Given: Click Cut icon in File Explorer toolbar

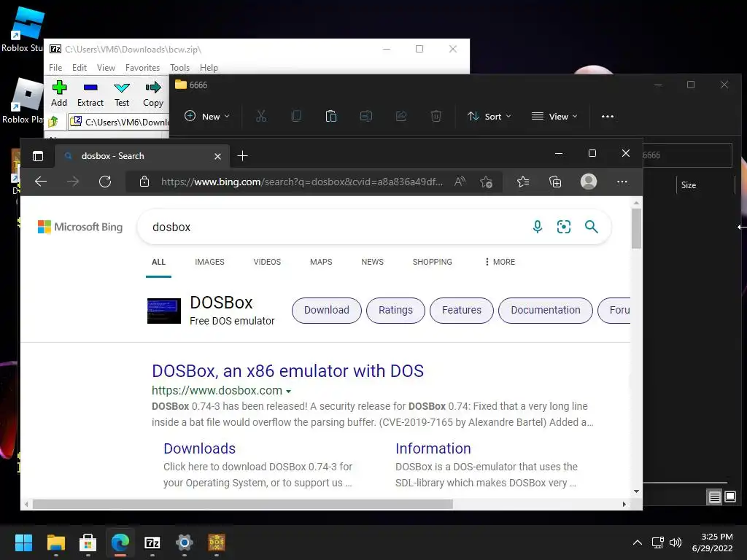Looking at the screenshot, I should click(x=261, y=116).
